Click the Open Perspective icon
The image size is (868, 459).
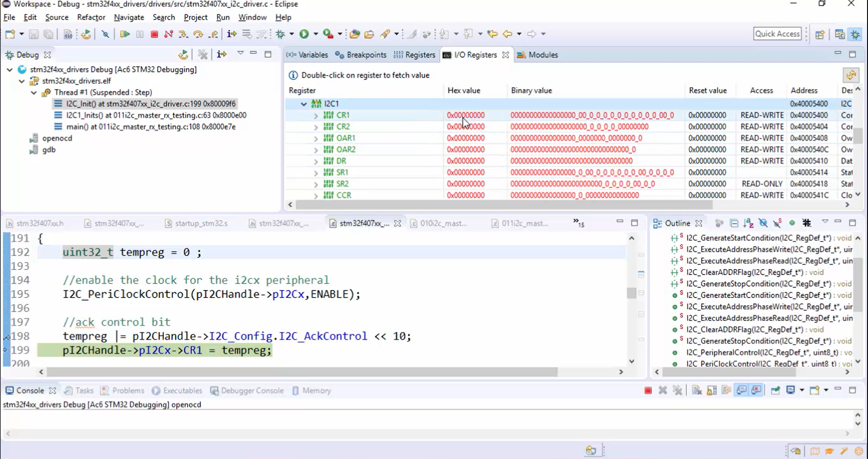point(820,34)
